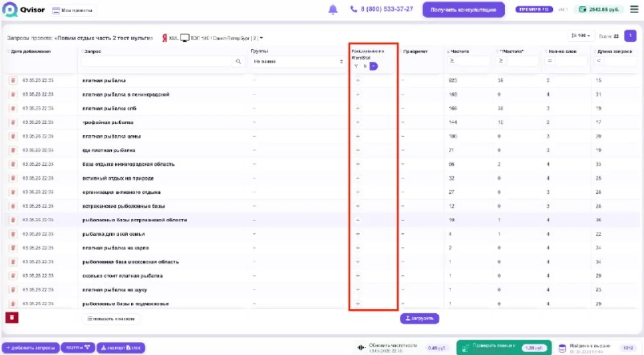
Task: Click the ПРЕМИУМ PRO badge
Action: [x=534, y=10]
